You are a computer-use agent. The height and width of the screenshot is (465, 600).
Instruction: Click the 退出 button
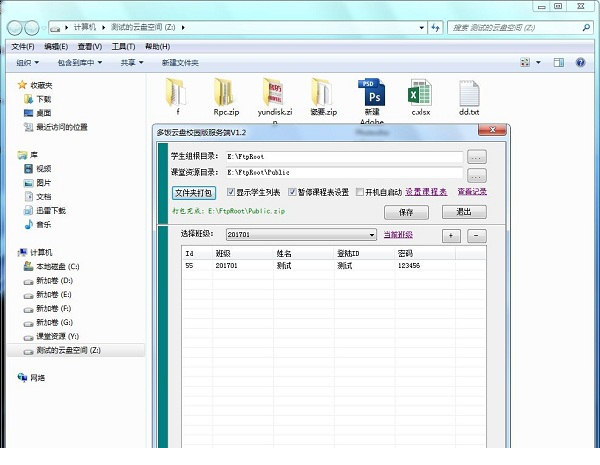[x=464, y=212]
